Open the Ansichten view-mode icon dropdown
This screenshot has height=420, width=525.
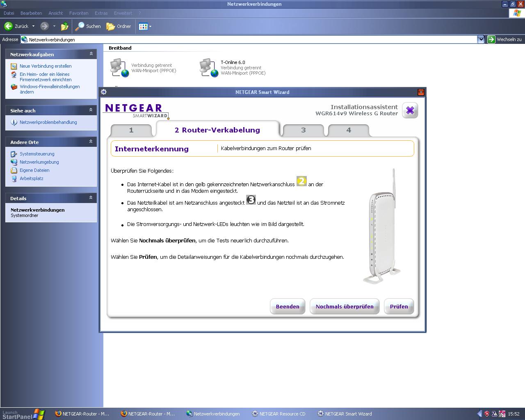click(x=145, y=26)
